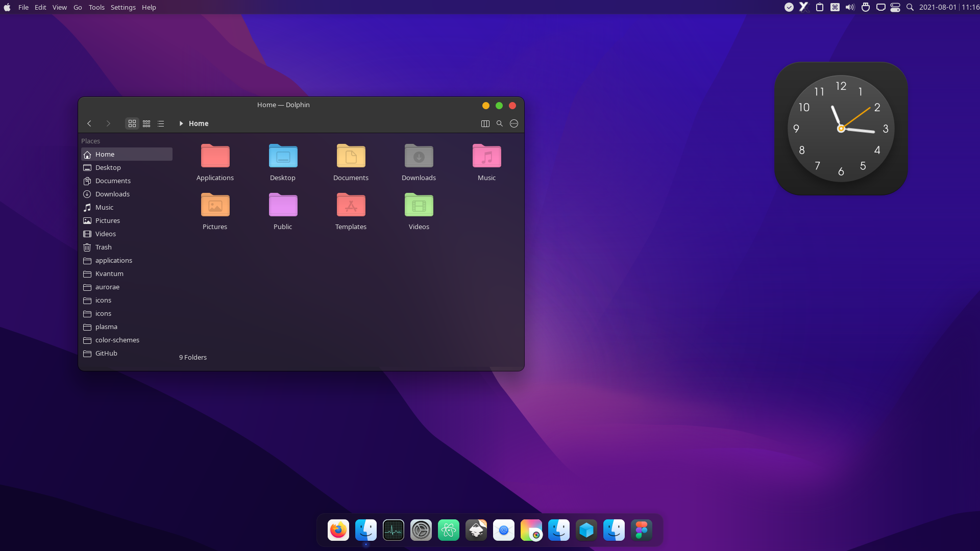The image size is (980, 551).
Task: Select the green Videos folder in file view
Action: click(419, 212)
